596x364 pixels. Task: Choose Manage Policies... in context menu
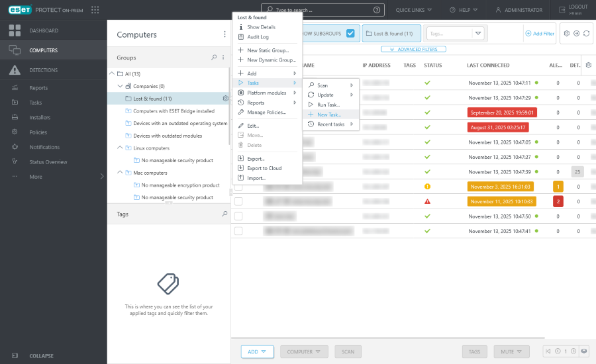point(266,113)
